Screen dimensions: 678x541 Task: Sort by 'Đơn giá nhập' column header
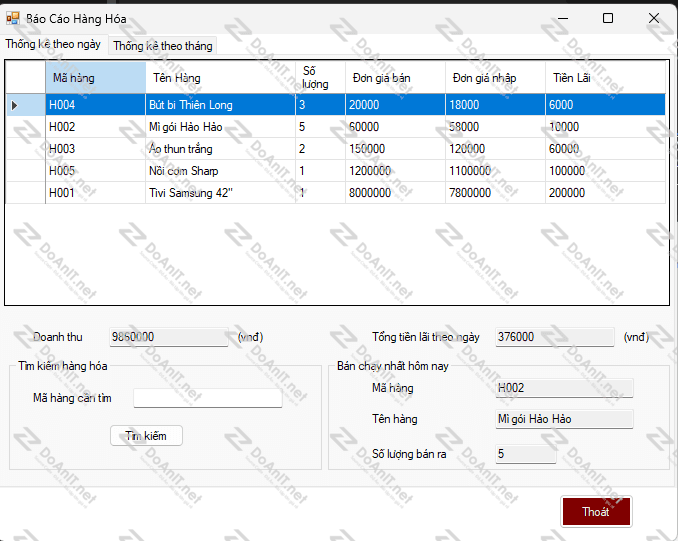click(x=494, y=78)
